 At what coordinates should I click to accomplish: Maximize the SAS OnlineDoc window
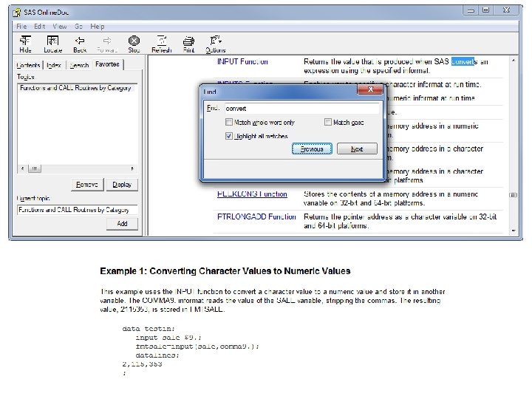tap(486, 10)
